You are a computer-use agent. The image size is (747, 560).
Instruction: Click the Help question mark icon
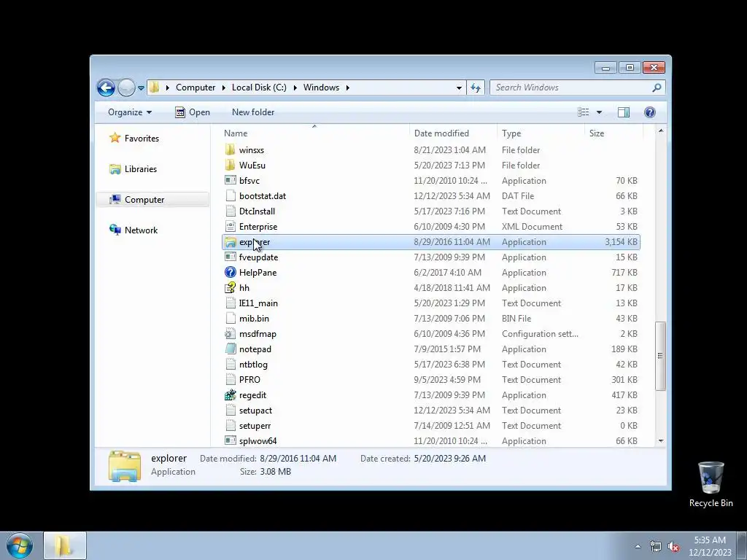(650, 112)
